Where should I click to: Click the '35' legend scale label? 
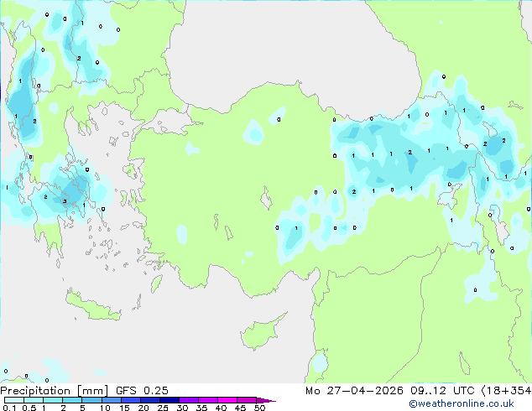tap(201, 408)
